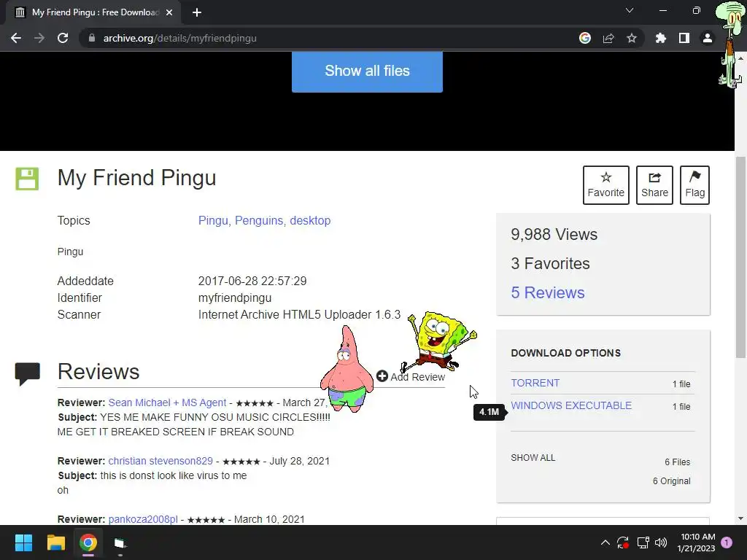Screen dimensions: 747x560
Task: Share the My Friend Pingu item
Action: pos(654,185)
